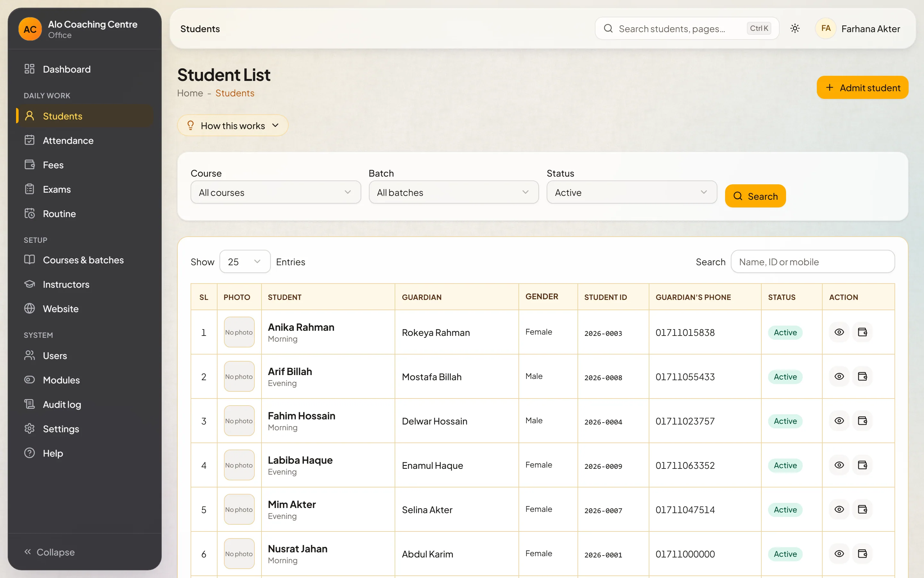Open Settings in the sidebar
This screenshot has height=578, width=924.
point(85,429)
